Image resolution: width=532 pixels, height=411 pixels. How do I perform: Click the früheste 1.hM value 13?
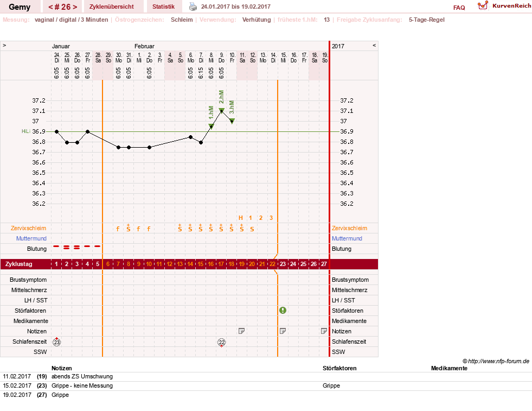(x=326, y=20)
